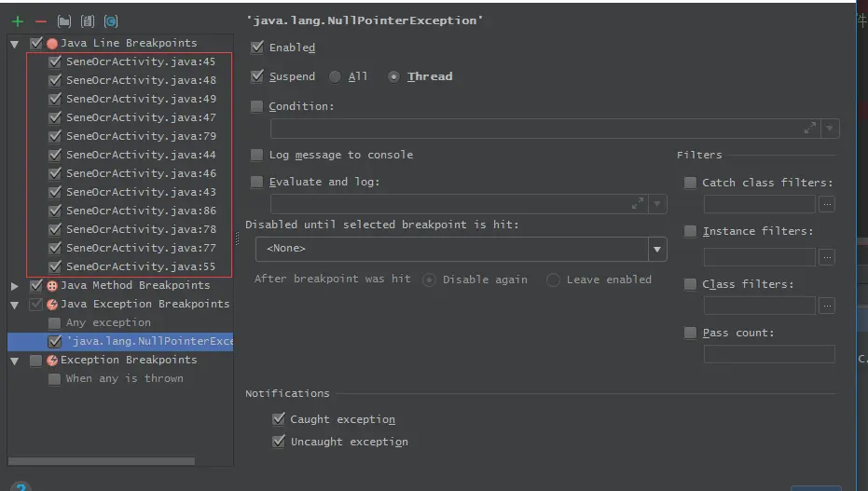
Task: Enable Log message to console
Action: pos(257,155)
